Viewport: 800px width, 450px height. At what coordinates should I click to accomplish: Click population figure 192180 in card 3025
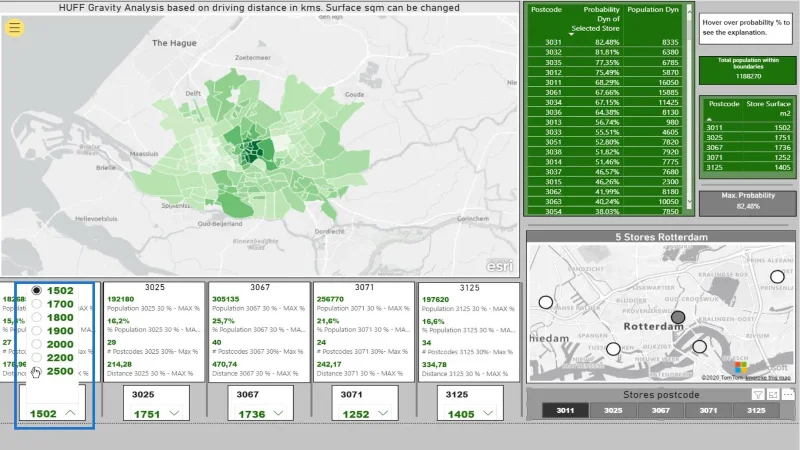coord(120,299)
